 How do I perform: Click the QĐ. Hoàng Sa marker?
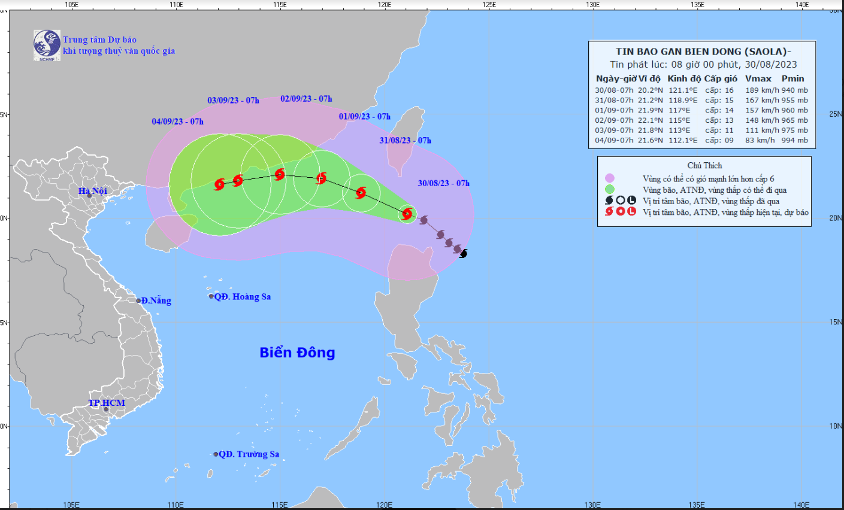[x=212, y=296]
